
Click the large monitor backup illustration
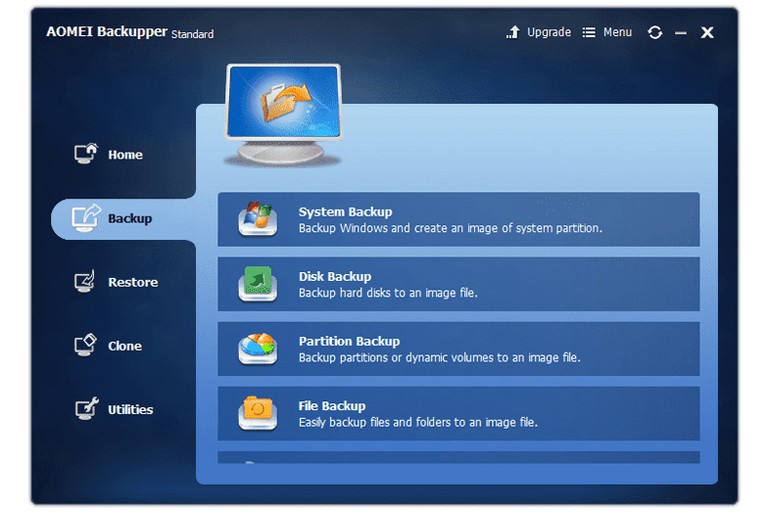[283, 115]
